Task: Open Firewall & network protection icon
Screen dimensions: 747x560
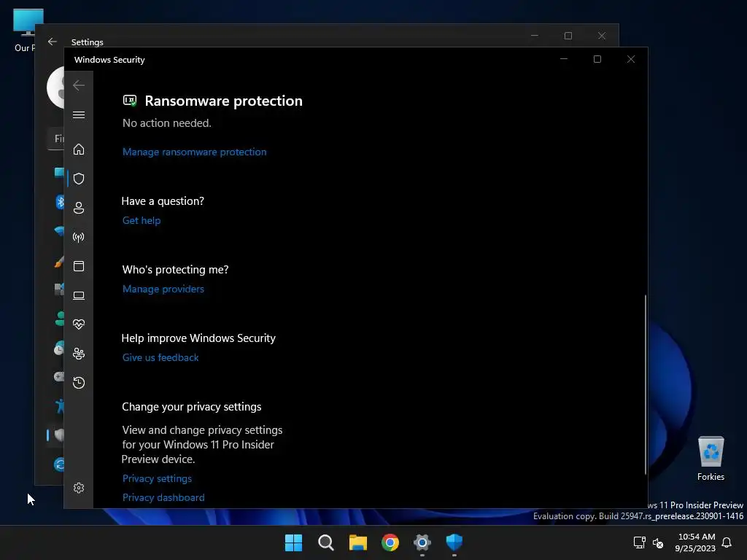Action: pyautogui.click(x=79, y=237)
